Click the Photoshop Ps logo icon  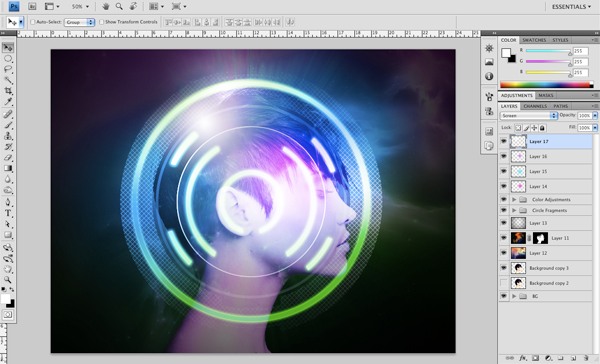(x=14, y=7)
